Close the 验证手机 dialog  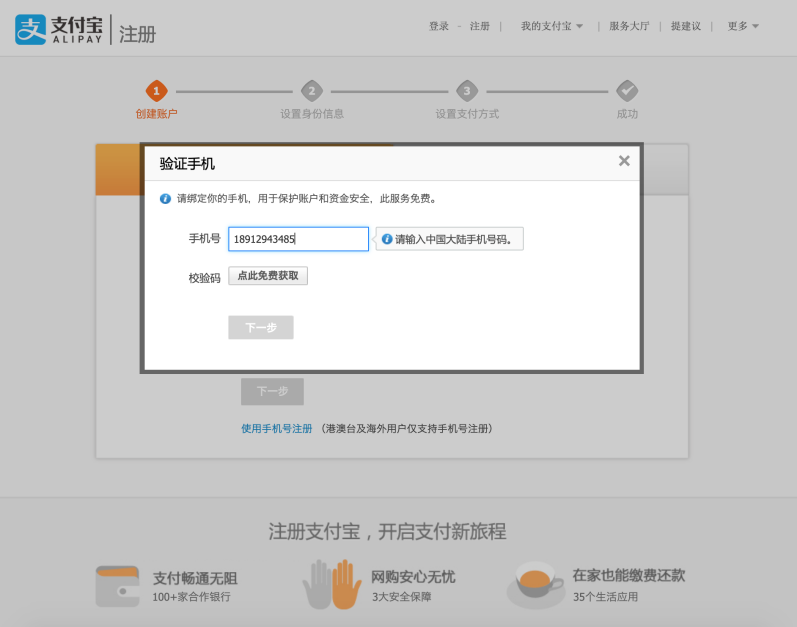(x=624, y=161)
